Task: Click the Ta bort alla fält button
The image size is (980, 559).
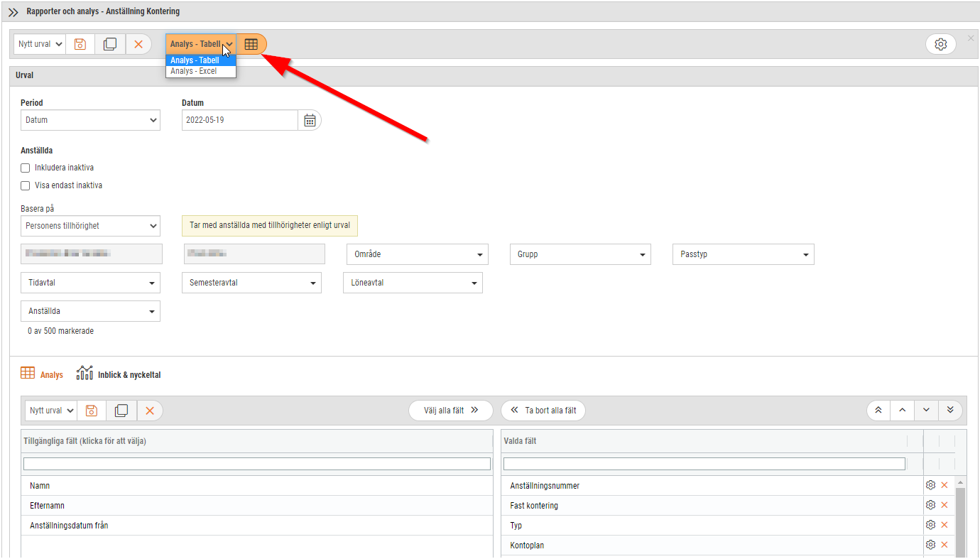Action: click(543, 410)
